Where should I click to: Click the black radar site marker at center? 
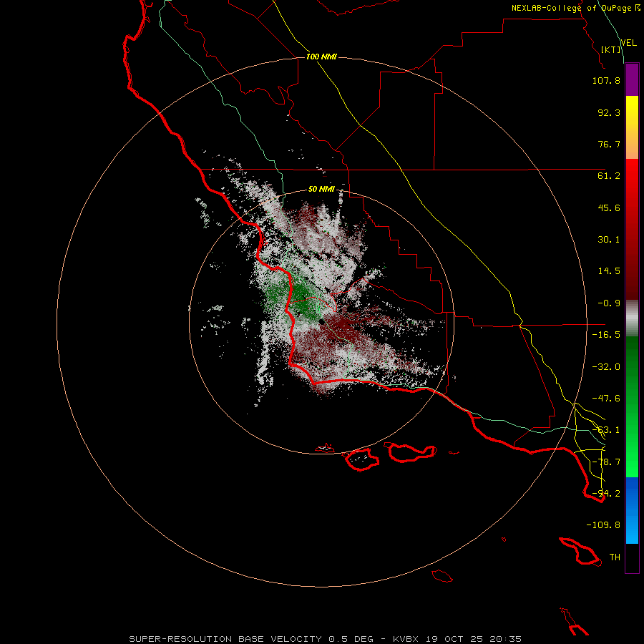point(321,323)
